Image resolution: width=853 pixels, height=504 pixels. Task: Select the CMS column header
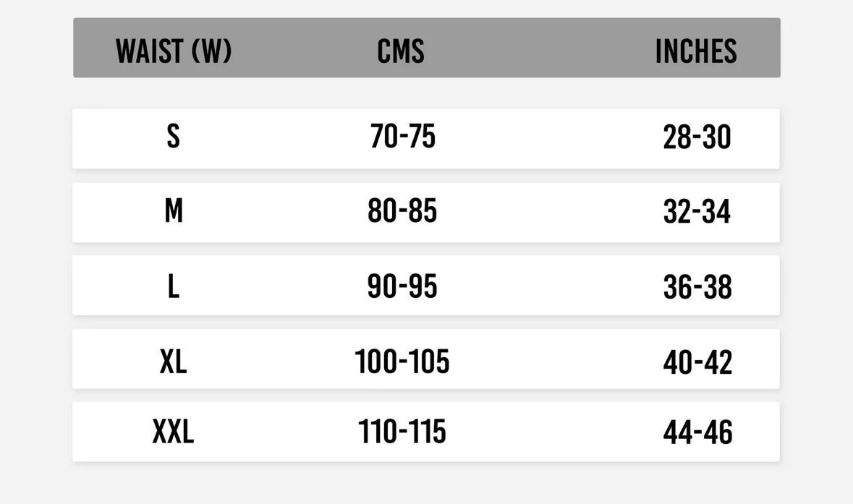coord(401,51)
